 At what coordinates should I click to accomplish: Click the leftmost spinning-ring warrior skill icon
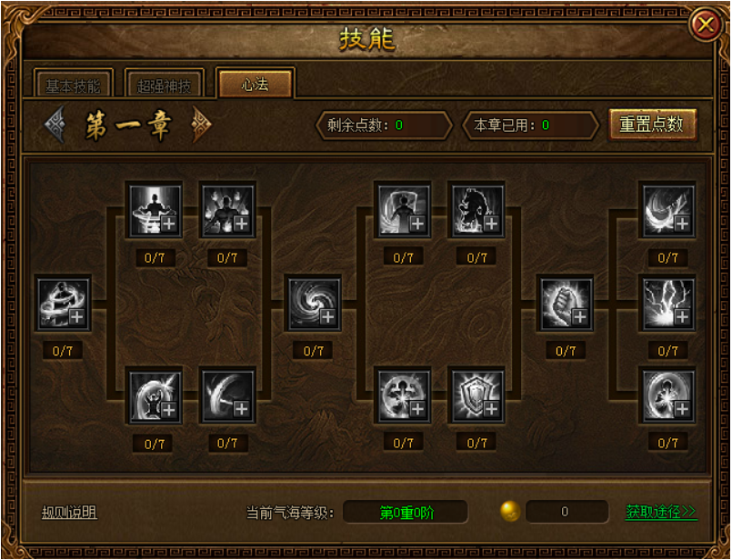tap(64, 304)
